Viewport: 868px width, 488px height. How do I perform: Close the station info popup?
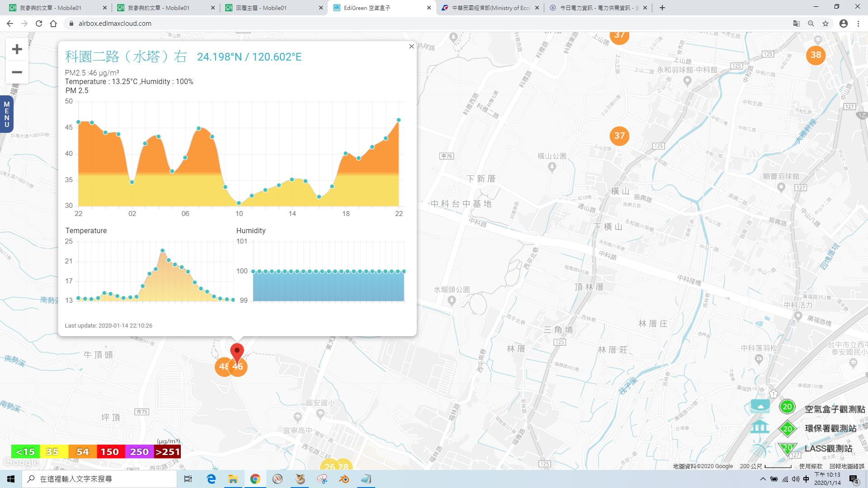411,47
